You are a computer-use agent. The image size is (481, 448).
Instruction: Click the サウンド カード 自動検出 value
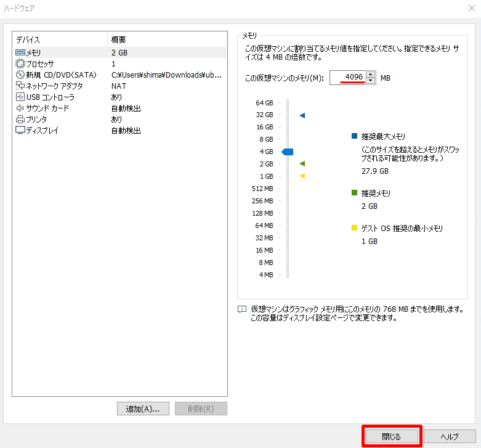126,108
